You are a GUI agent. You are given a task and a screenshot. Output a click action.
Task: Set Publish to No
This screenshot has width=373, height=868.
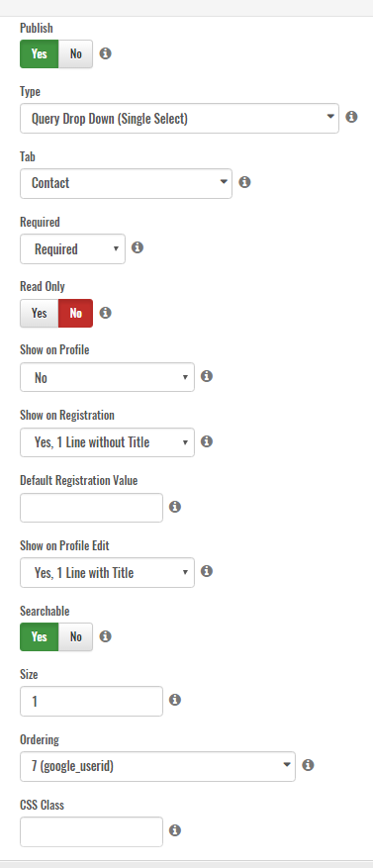pyautogui.click(x=76, y=53)
